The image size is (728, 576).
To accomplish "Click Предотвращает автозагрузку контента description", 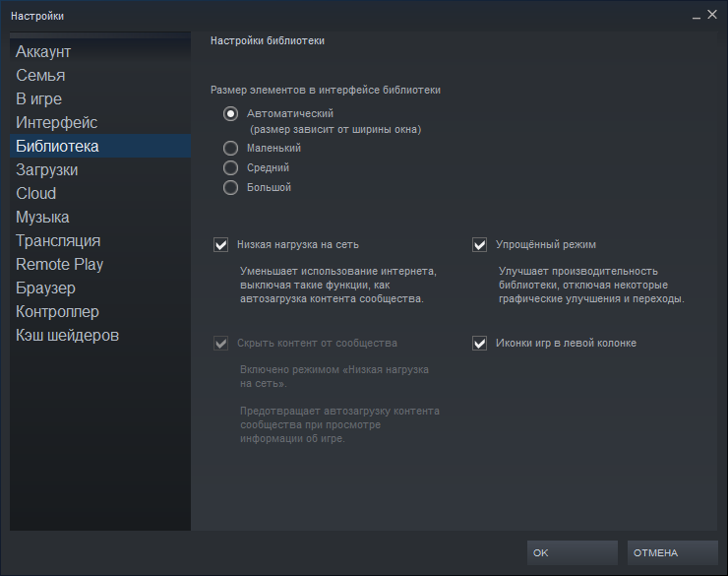I will pyautogui.click(x=339, y=424).
